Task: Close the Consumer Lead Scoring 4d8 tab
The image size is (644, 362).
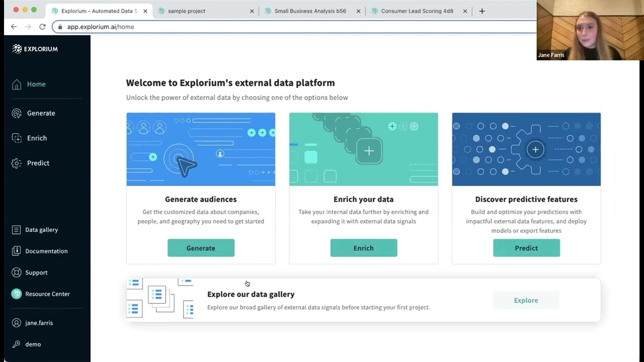Action: [465, 11]
